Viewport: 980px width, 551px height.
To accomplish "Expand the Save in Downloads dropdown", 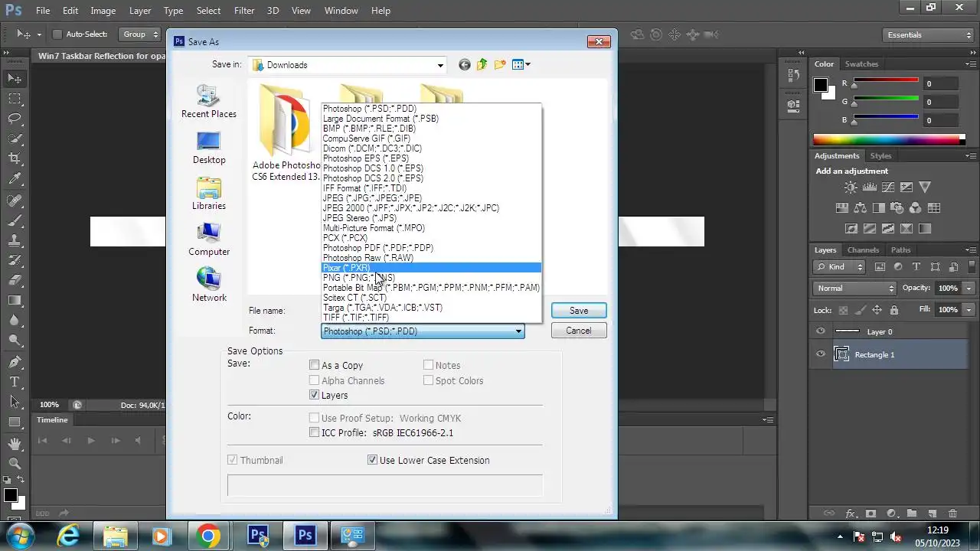I will point(440,65).
